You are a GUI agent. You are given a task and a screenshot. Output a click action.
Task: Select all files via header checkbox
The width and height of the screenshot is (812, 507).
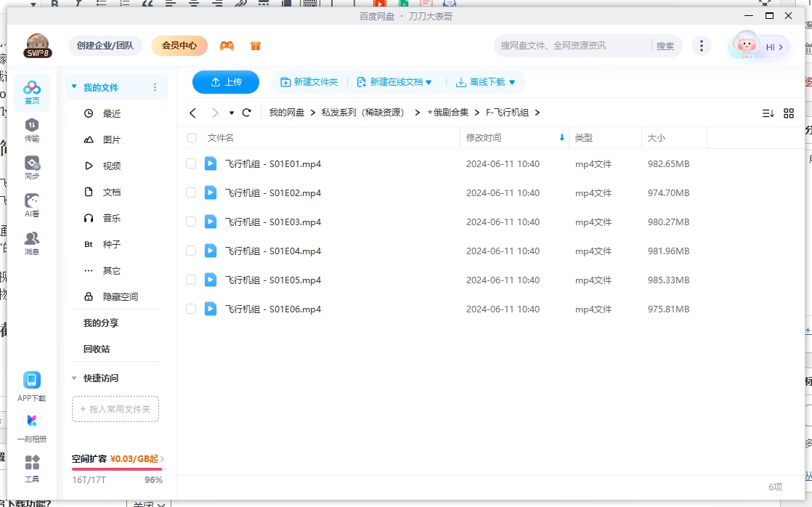point(190,137)
